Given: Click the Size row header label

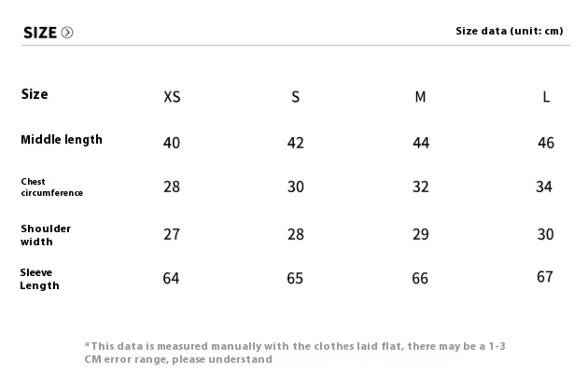Looking at the screenshot, I should 35,94.
